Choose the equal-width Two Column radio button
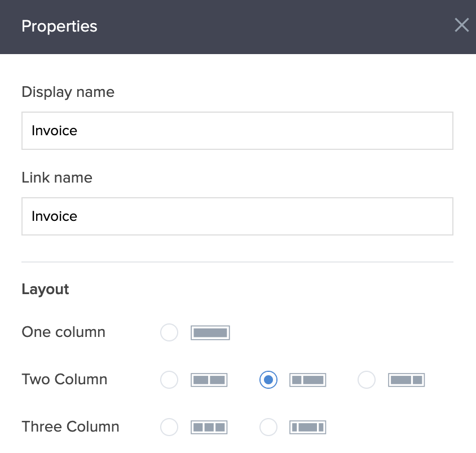Image resolution: width=476 pixels, height=453 pixels. (169, 380)
